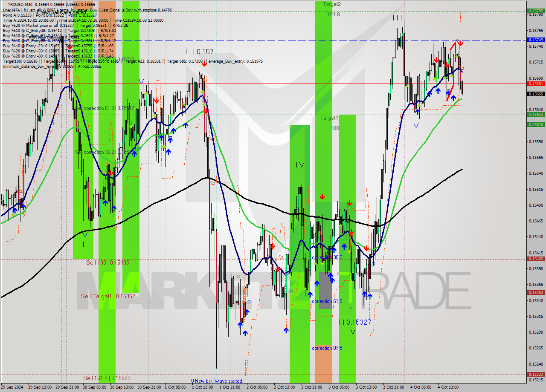Click the 0.15715 price axis tick
546x392 pixels.
[x=536, y=62]
